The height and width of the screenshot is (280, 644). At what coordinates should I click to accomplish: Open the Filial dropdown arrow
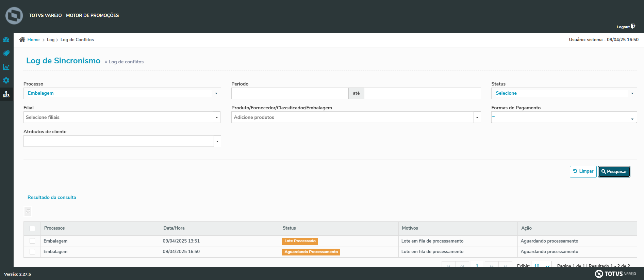(x=217, y=118)
